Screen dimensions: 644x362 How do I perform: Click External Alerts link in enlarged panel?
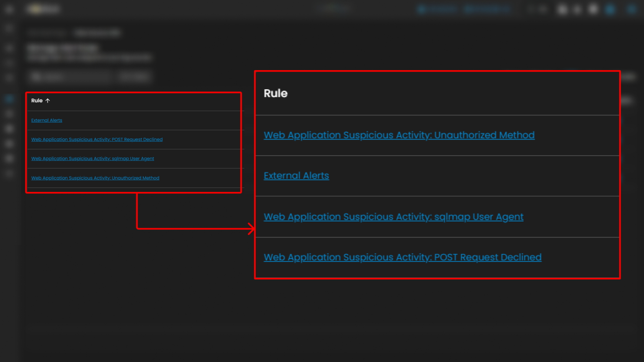(x=296, y=176)
